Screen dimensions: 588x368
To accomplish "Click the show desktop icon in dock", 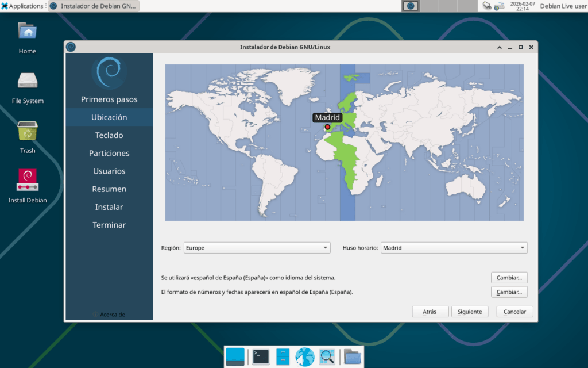I will [x=235, y=356].
